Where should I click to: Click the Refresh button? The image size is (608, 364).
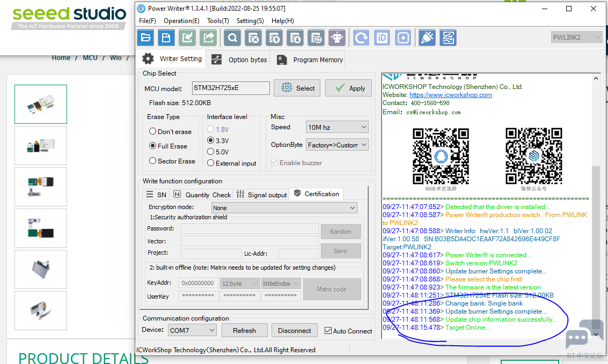244,330
